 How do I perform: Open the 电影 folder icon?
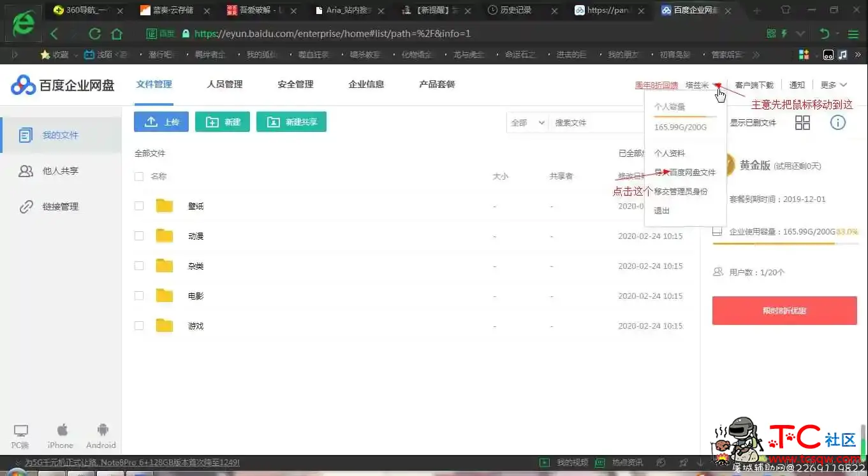pyautogui.click(x=165, y=296)
